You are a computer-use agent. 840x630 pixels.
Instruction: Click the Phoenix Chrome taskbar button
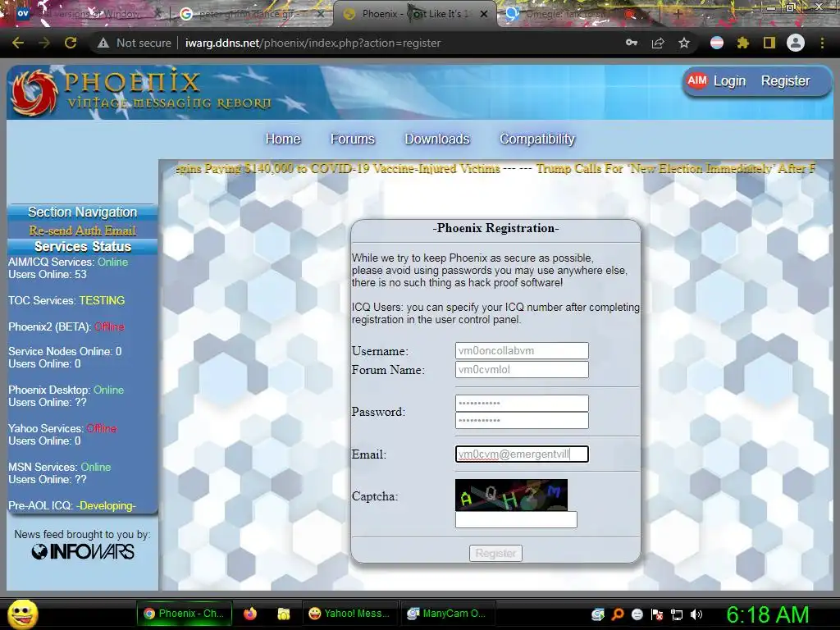coord(185,614)
